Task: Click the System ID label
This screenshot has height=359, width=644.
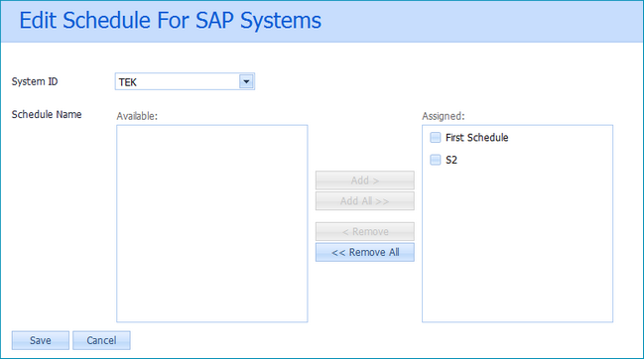Action: (35, 81)
